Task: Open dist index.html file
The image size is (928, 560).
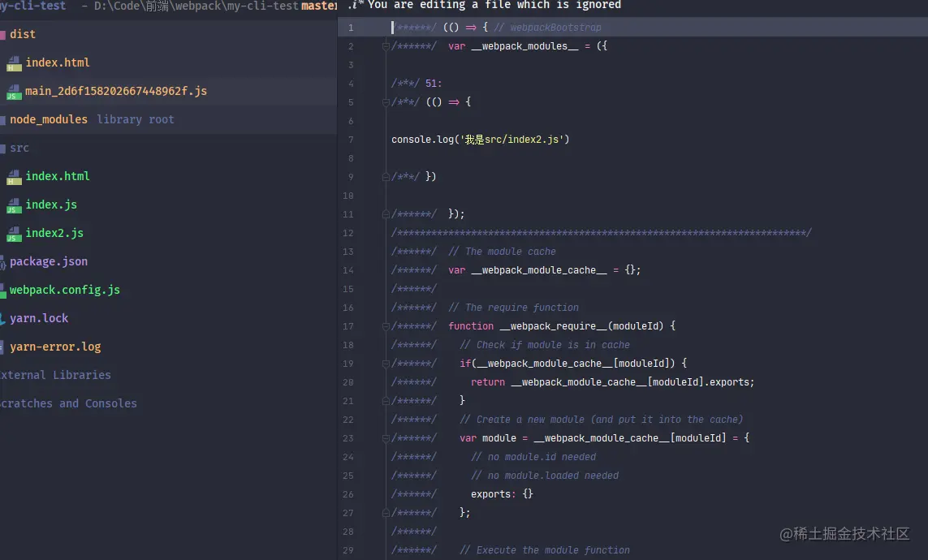Action: [x=58, y=62]
